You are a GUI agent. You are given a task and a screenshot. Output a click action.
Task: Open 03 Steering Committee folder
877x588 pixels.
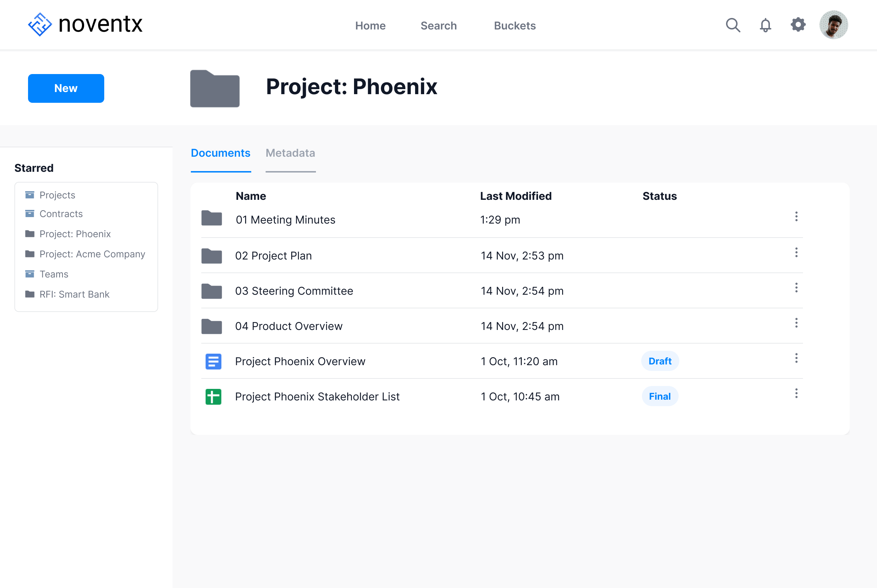tap(294, 291)
